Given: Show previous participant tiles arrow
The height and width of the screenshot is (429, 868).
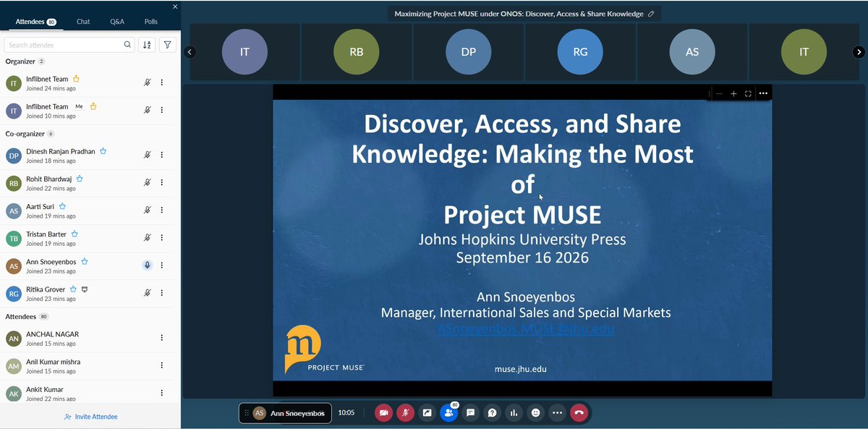Looking at the screenshot, I should point(190,52).
